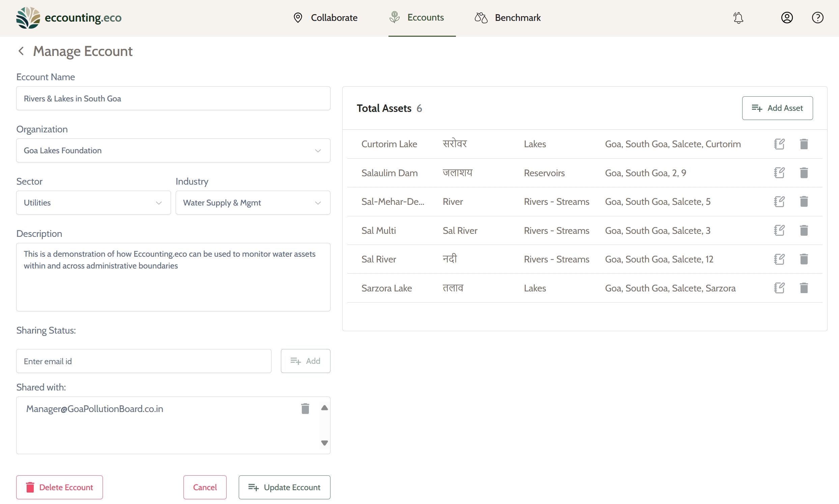Click the notification bell icon
This screenshot has height=504, width=839.
coord(738,18)
